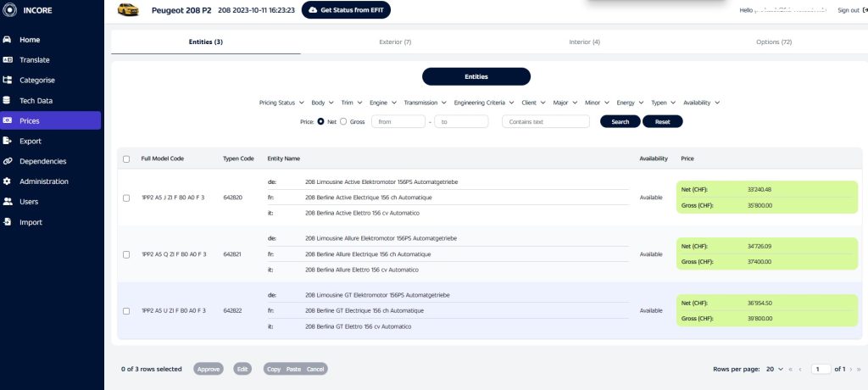The height and width of the screenshot is (390, 868).
Task: Click the Prices money icon
Action: (x=7, y=120)
